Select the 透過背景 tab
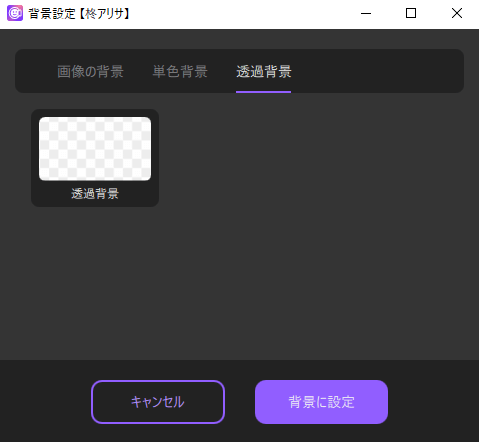Screen dimensions: 479x442 (x=264, y=71)
